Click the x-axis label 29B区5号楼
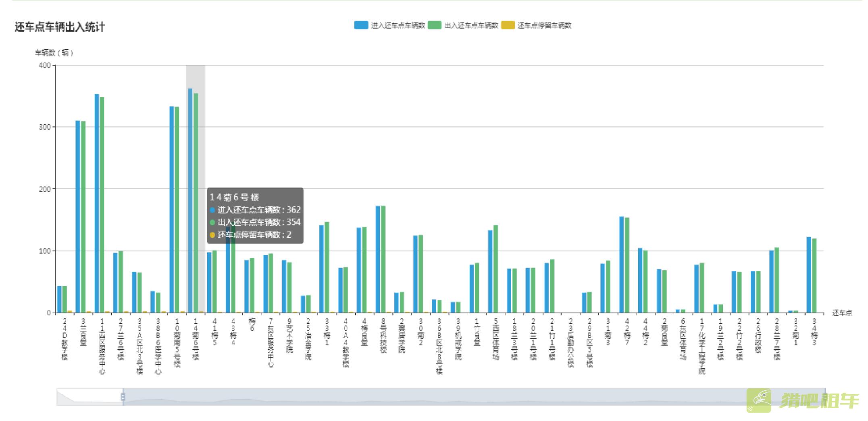Image resolution: width=868 pixels, height=421 pixels. [x=589, y=342]
